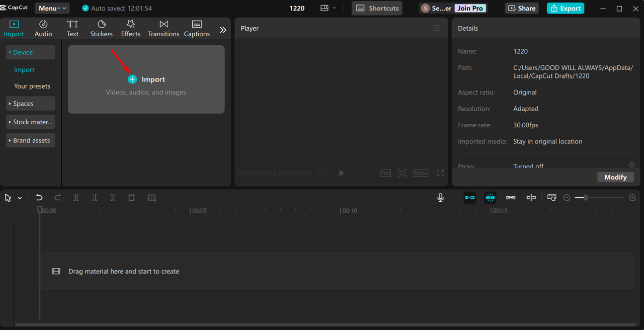This screenshot has height=330, width=644.
Task: Play the preview in the Player
Action: pyautogui.click(x=342, y=173)
